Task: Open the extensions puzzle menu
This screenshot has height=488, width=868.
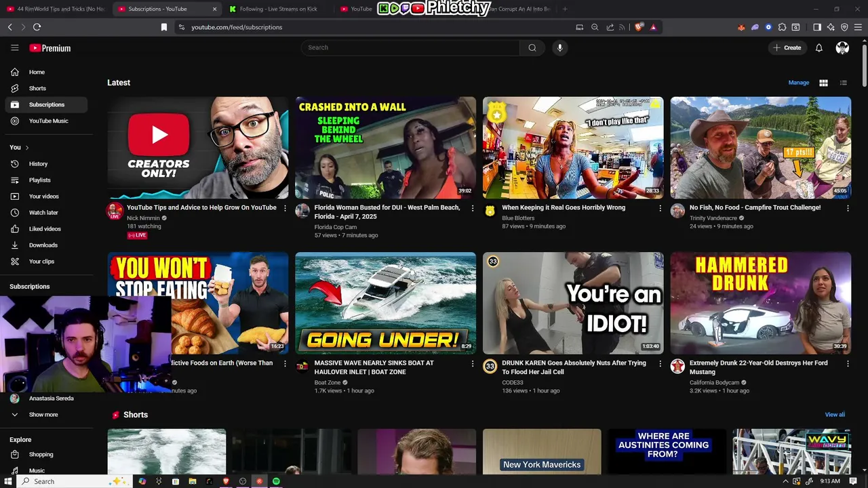Action: pos(782,27)
